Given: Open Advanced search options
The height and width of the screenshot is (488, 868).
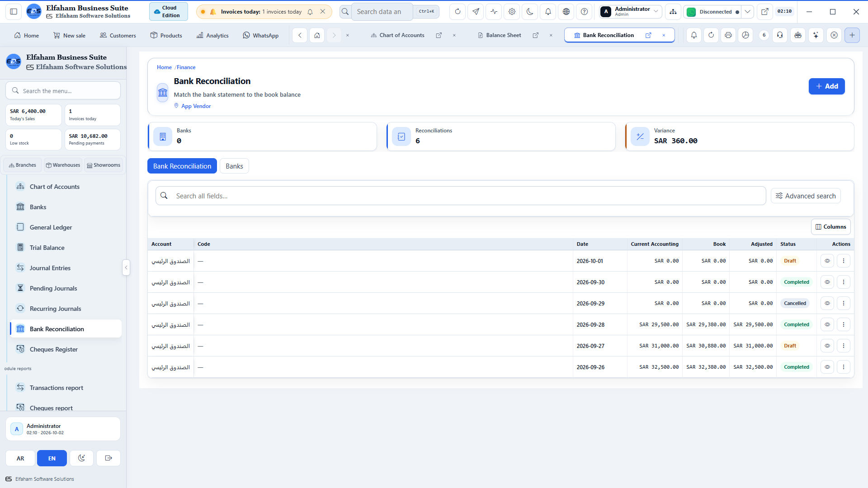Looking at the screenshot, I should coord(806,196).
